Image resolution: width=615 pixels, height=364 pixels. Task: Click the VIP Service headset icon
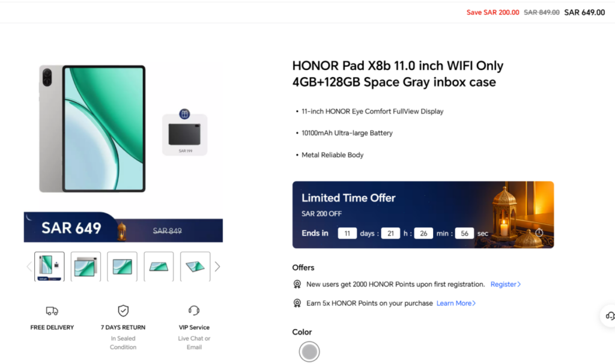coord(194,311)
